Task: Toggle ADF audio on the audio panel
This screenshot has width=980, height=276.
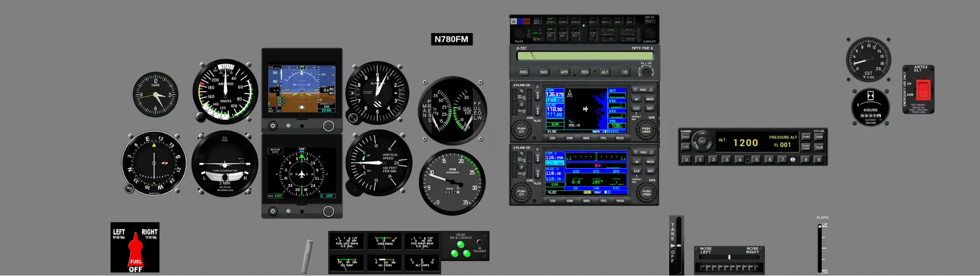Action: point(630,21)
